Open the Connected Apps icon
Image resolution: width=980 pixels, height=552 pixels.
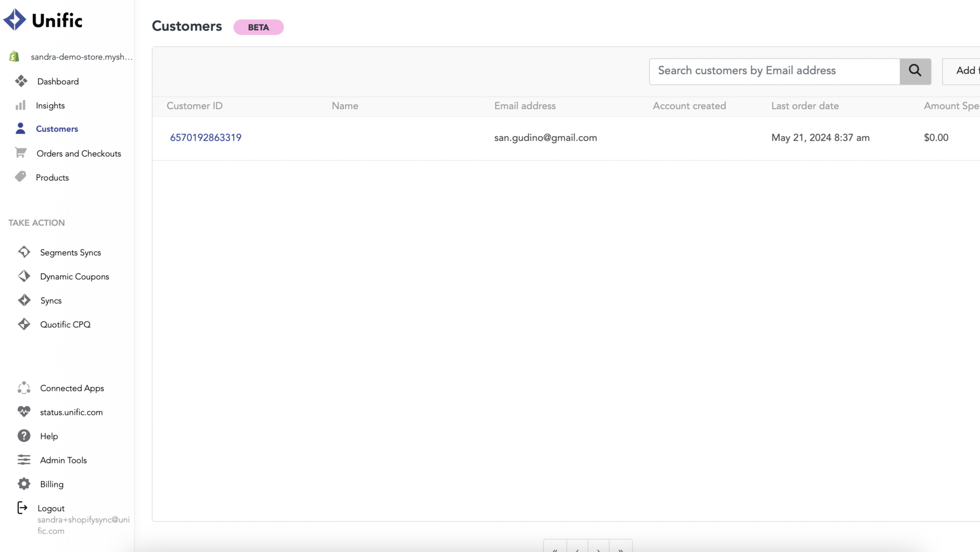click(24, 388)
